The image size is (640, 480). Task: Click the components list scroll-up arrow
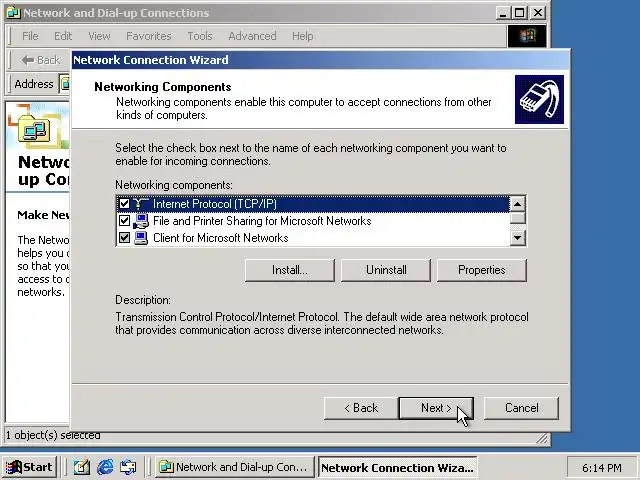pos(518,204)
